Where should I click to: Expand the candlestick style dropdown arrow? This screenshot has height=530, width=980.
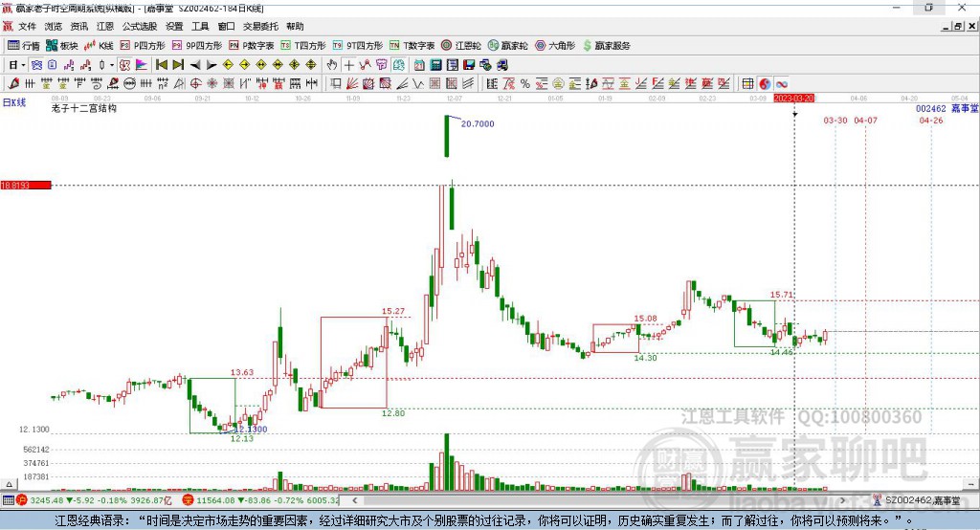pyautogui.click(x=112, y=65)
